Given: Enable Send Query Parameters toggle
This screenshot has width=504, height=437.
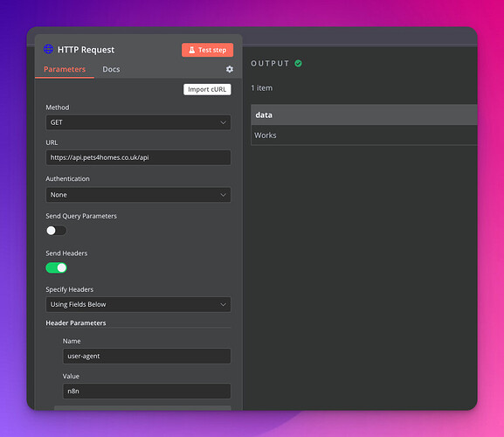Looking at the screenshot, I should (x=56, y=231).
